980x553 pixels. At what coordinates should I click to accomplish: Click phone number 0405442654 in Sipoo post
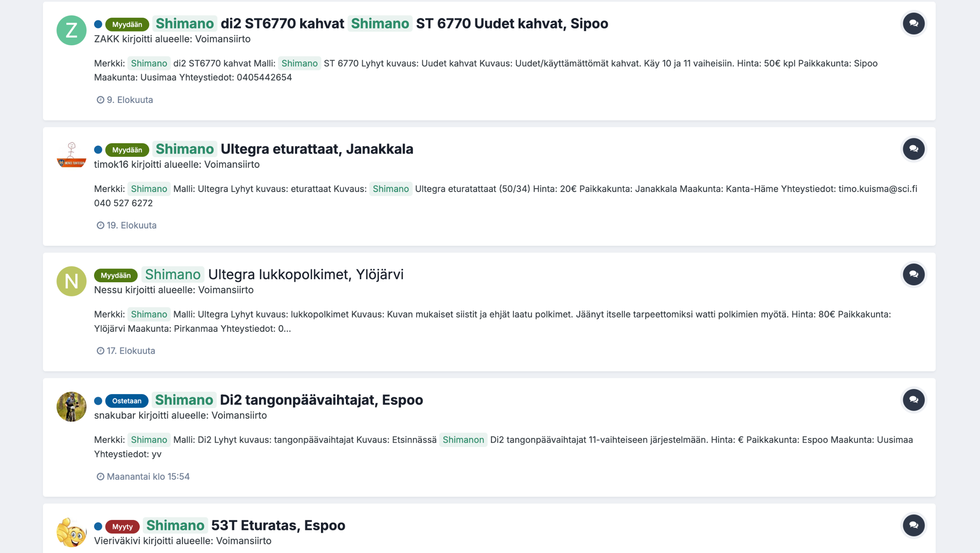264,78
